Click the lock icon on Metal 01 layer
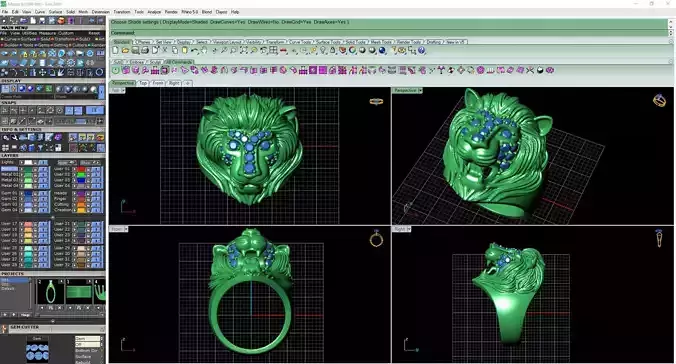The width and height of the screenshot is (676, 364). 35,169
